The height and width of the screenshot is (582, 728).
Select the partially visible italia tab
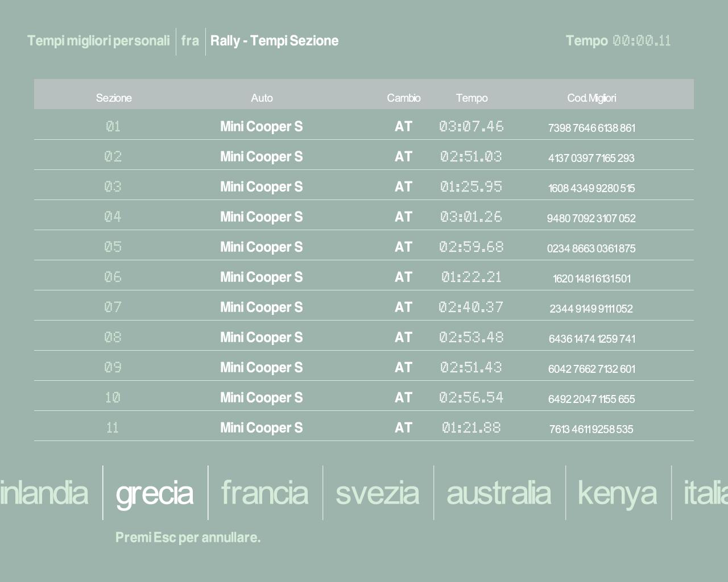click(705, 493)
